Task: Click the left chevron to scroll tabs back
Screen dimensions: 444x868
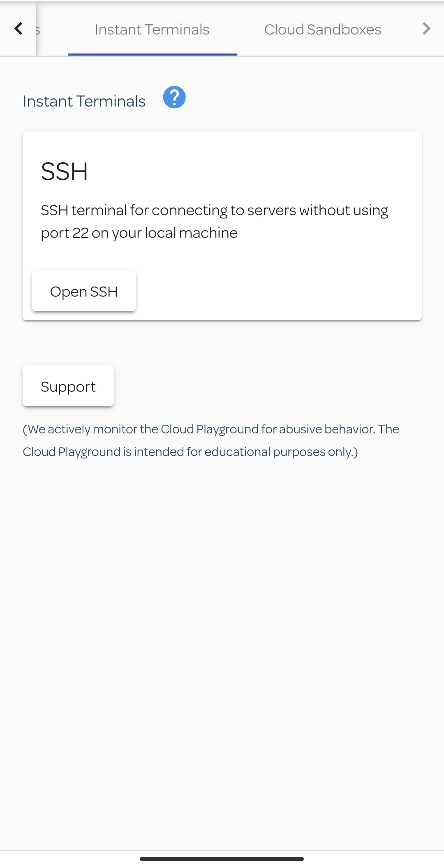Action: point(18,28)
